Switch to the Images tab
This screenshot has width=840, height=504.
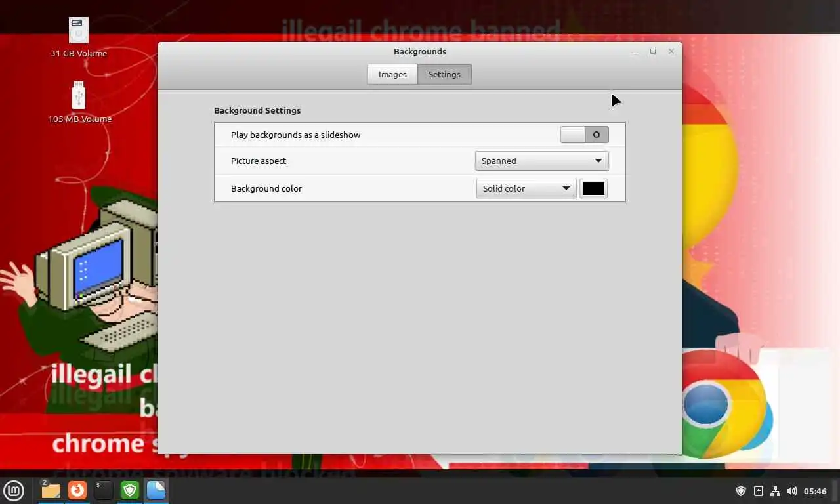(x=392, y=74)
